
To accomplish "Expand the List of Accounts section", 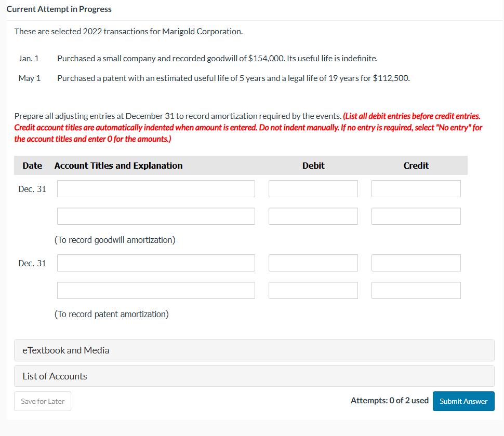I will point(254,376).
